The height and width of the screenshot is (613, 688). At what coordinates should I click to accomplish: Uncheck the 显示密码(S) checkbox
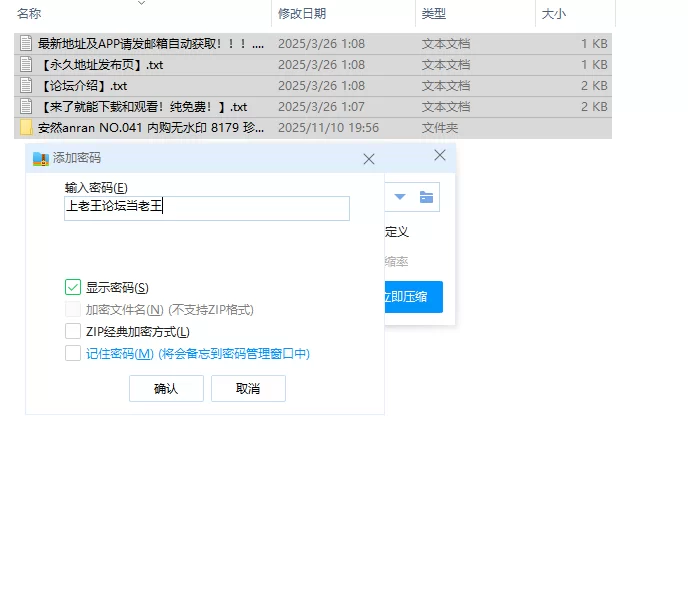tap(73, 287)
